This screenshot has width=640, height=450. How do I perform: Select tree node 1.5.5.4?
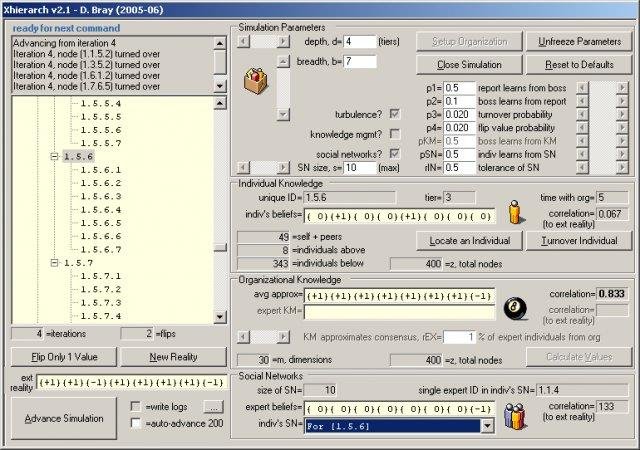[x=100, y=103]
